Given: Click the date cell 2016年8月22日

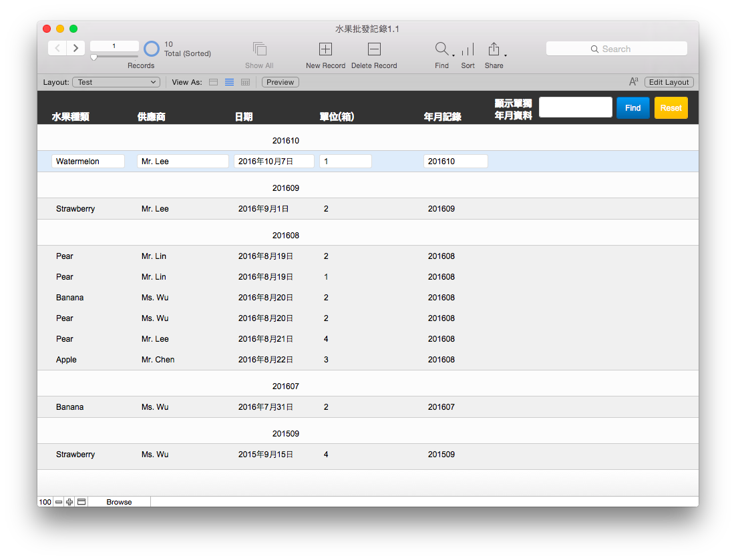Looking at the screenshot, I should coord(265,360).
